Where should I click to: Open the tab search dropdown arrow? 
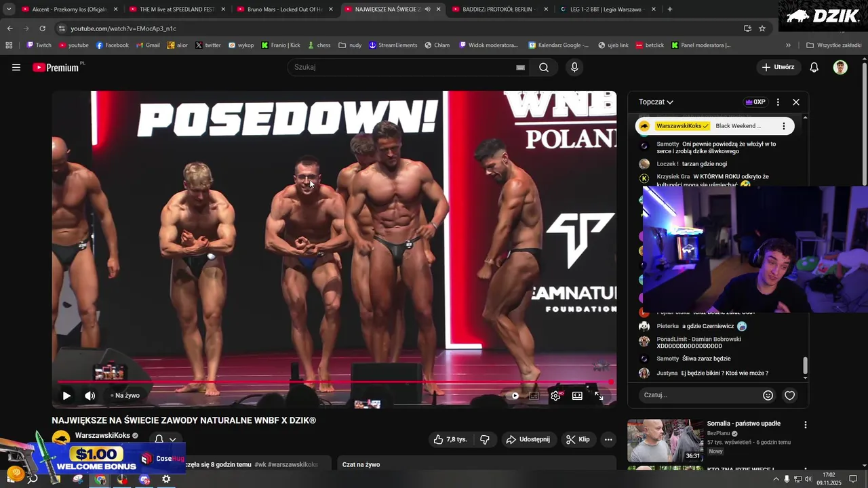tap(9, 9)
